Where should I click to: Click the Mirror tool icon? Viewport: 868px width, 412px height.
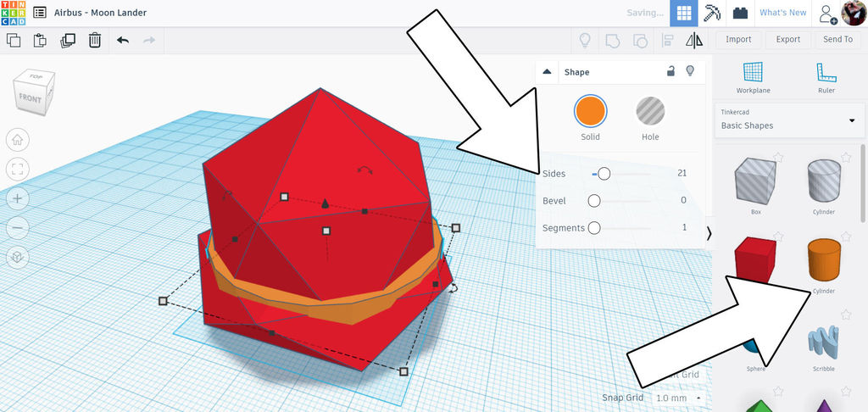[694, 40]
